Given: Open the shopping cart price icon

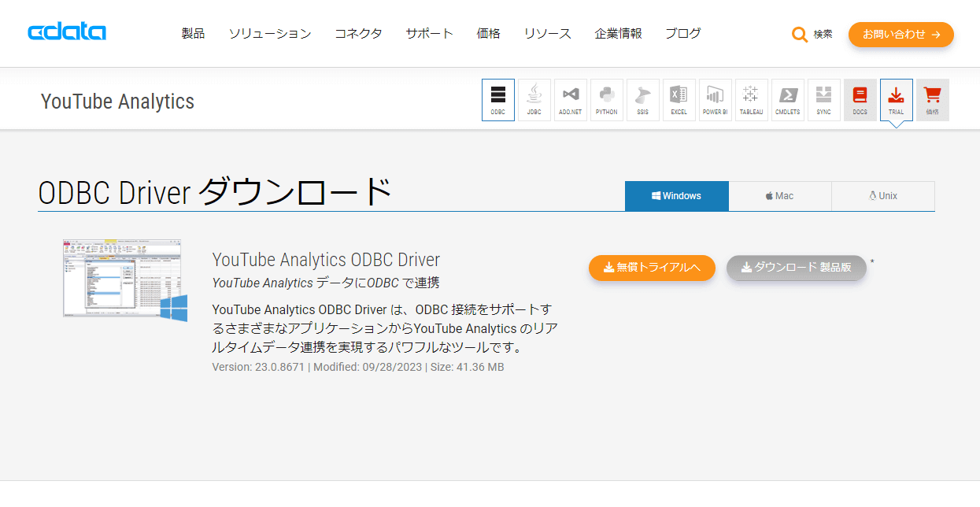Looking at the screenshot, I should (x=933, y=100).
